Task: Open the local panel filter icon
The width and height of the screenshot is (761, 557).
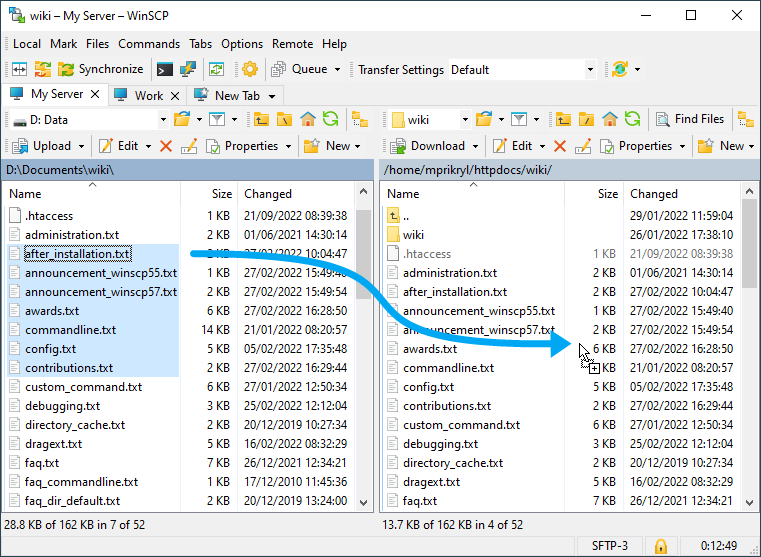Action: coord(217,119)
